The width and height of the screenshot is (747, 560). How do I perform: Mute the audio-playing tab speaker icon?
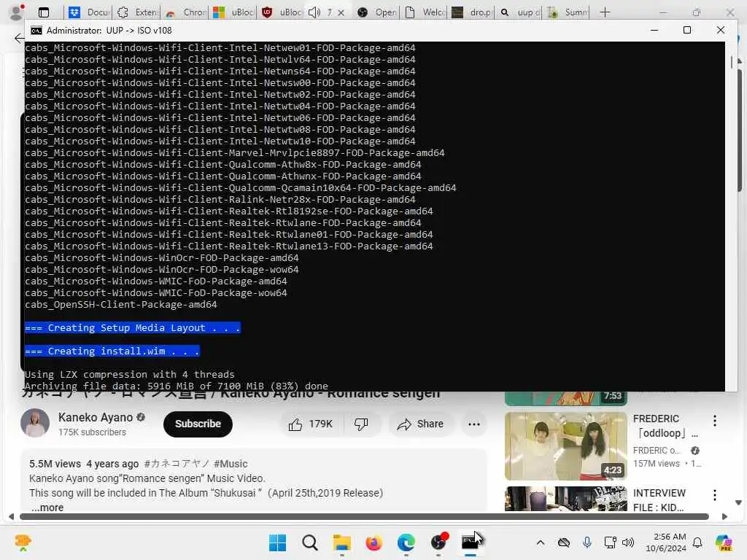314,12
